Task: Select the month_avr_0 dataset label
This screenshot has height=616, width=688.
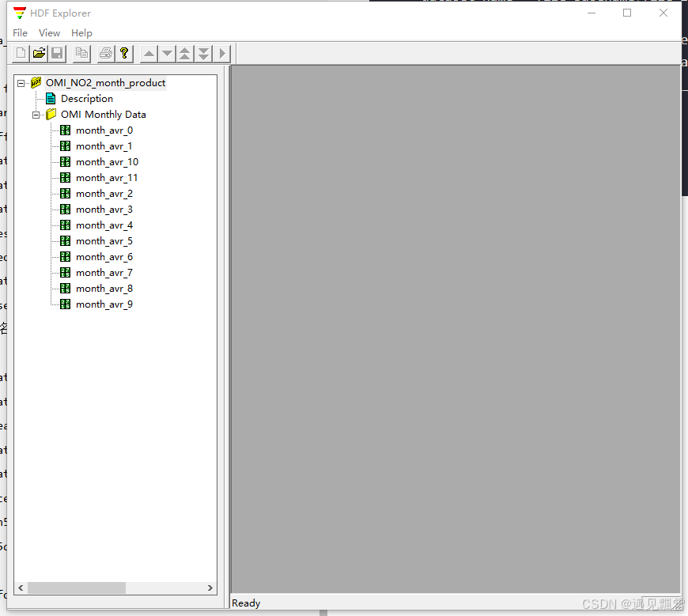Action: pos(104,130)
